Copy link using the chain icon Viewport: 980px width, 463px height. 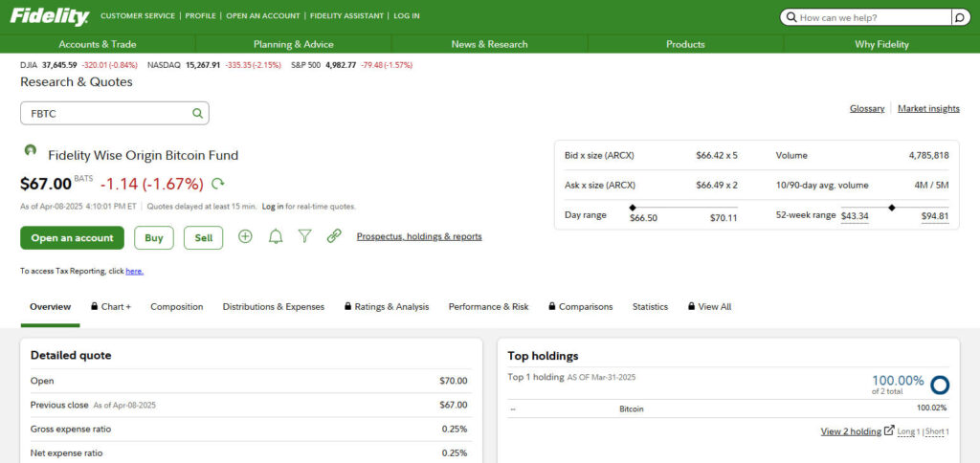(x=334, y=236)
